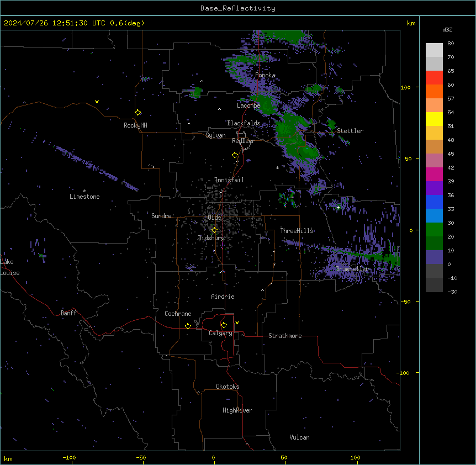This screenshot has height=465, width=476.
Task: Click the Cochrane city label
Action: (178, 314)
